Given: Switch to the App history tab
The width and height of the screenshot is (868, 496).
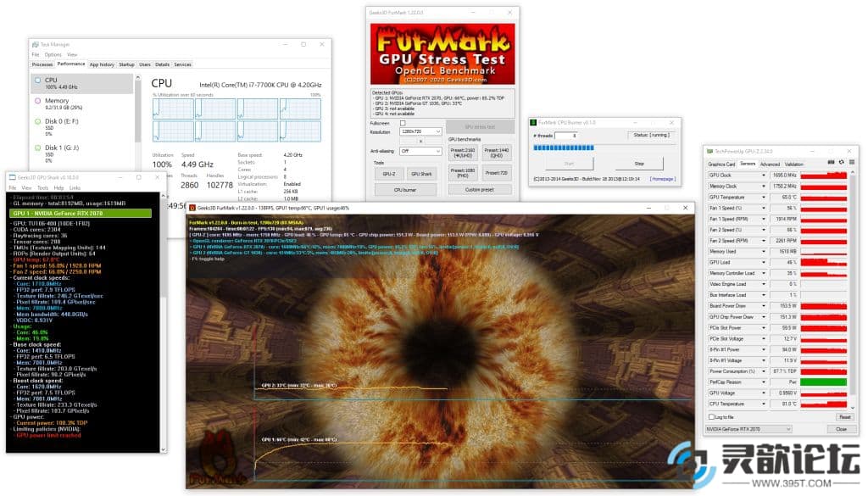Looking at the screenshot, I should pos(102,64).
